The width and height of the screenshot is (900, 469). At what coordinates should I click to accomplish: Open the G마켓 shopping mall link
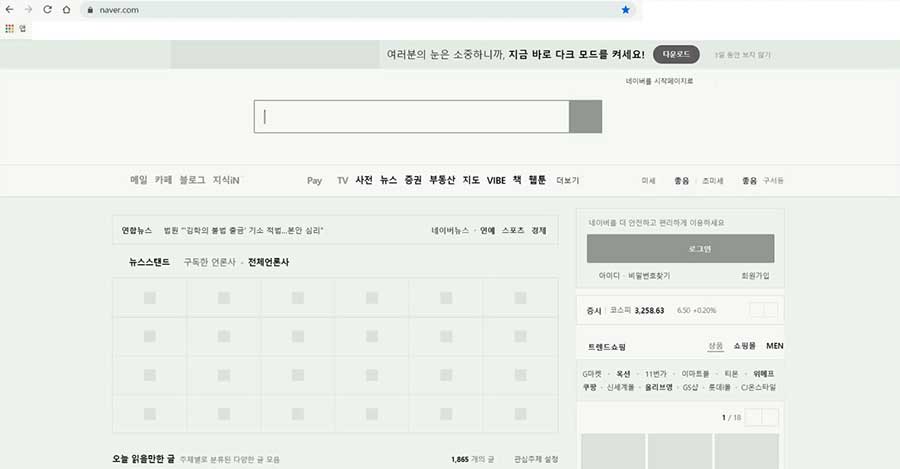pyautogui.click(x=592, y=374)
